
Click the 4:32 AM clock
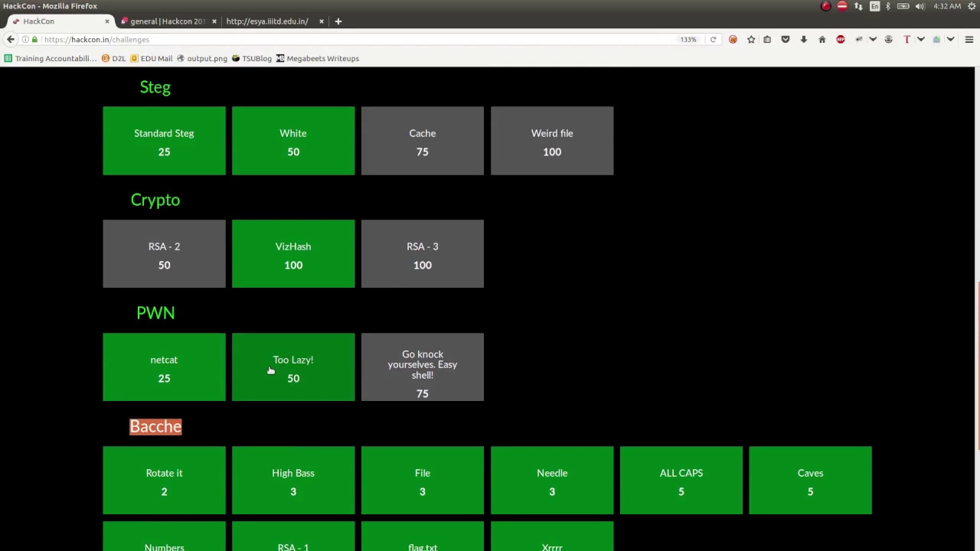947,6
